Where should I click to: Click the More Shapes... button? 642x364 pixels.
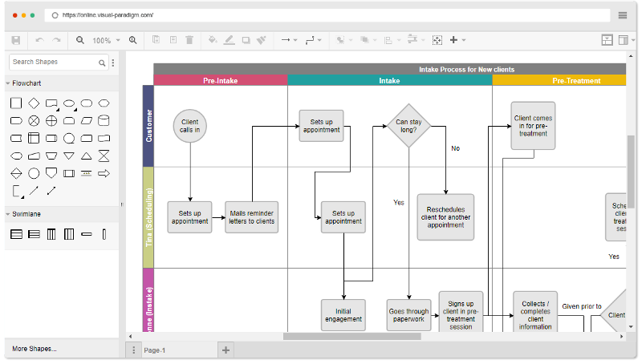35,349
